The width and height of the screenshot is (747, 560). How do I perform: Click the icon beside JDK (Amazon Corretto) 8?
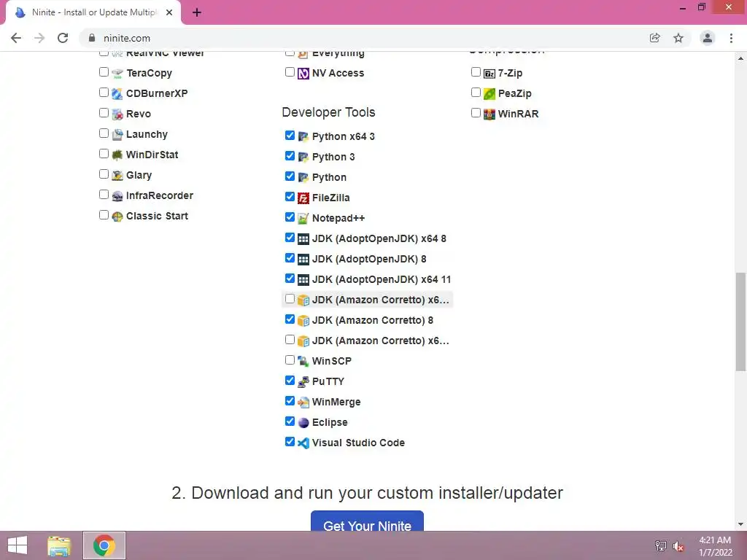pos(303,321)
